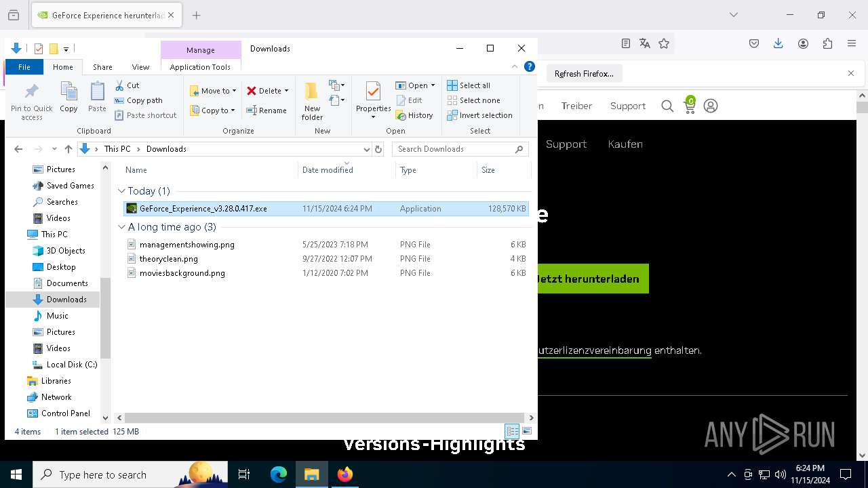Click Pin to Quick access icon
868x488 pixels.
(x=31, y=102)
